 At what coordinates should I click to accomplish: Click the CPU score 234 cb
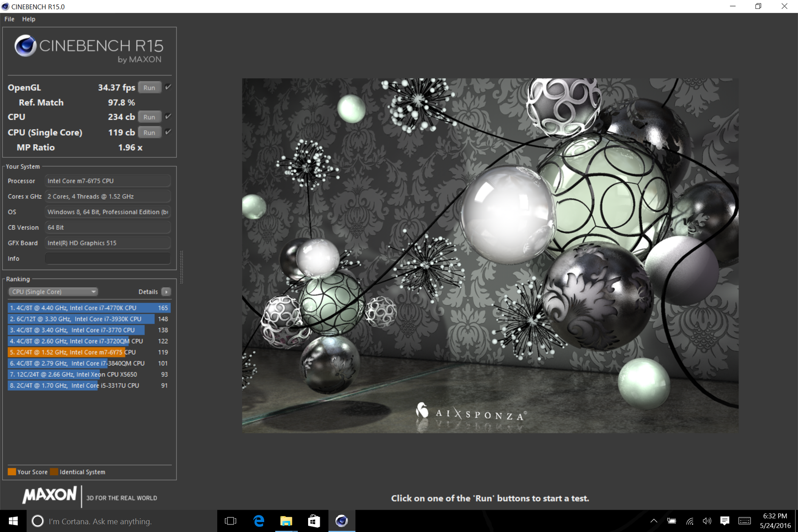[121, 117]
